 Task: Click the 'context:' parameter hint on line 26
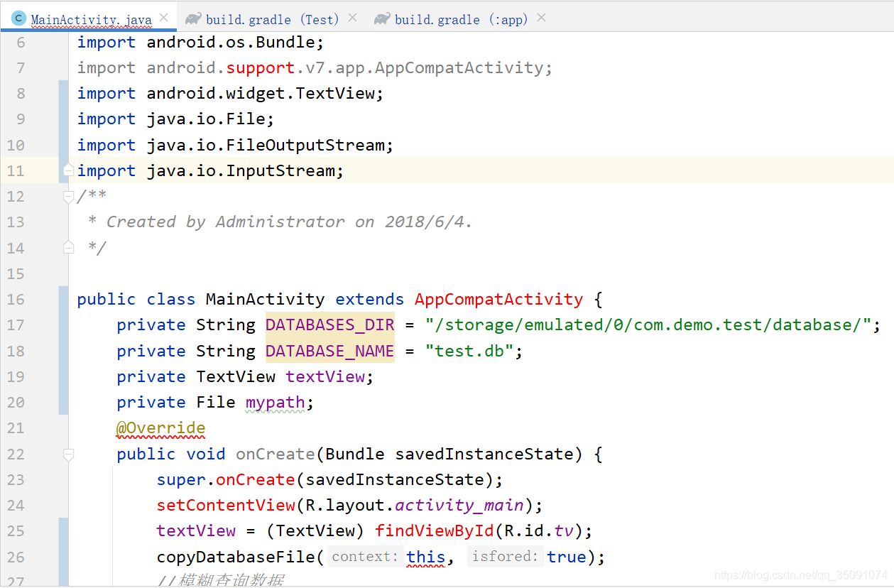[x=365, y=557]
